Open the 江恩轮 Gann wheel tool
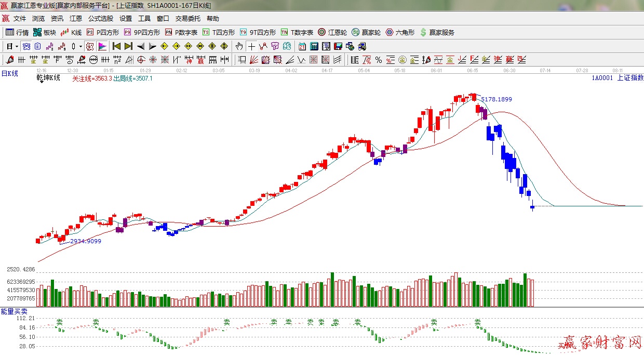The height and width of the screenshot is (355, 644). [332, 32]
